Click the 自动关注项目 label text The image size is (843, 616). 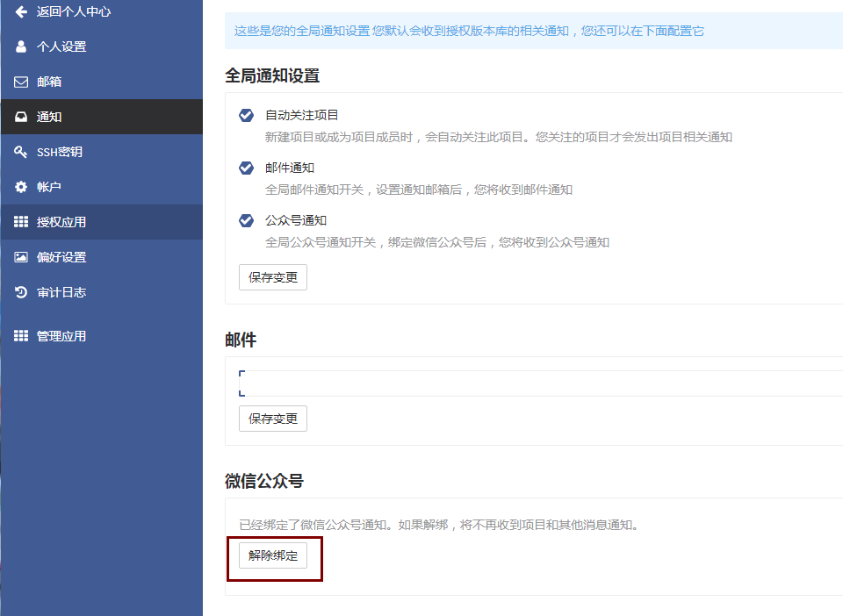tap(302, 115)
